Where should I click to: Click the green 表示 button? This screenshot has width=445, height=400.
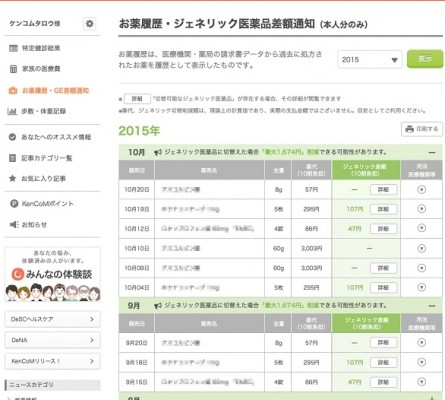pos(425,59)
